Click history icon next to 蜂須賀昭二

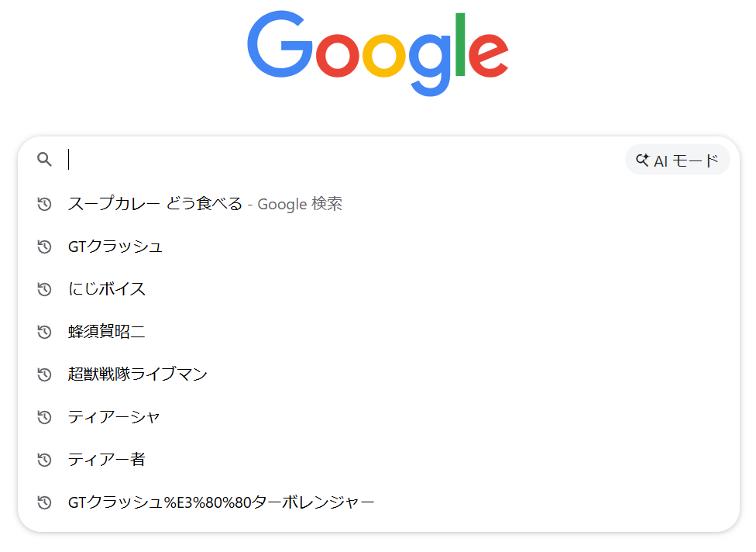tap(45, 333)
